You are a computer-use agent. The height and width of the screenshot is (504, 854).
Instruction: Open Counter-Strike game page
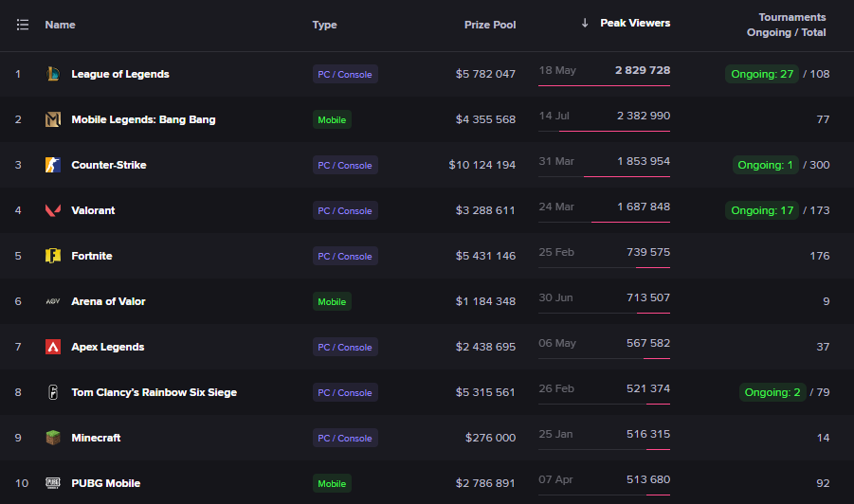click(109, 165)
